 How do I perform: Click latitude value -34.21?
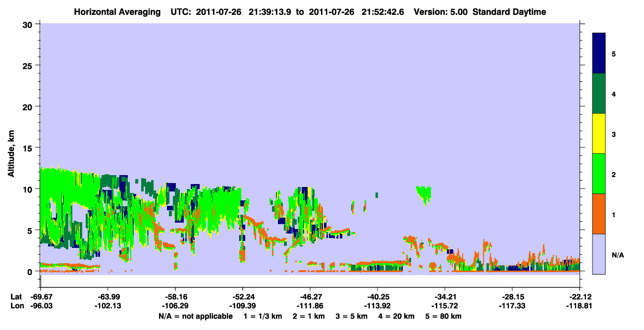[x=445, y=297]
